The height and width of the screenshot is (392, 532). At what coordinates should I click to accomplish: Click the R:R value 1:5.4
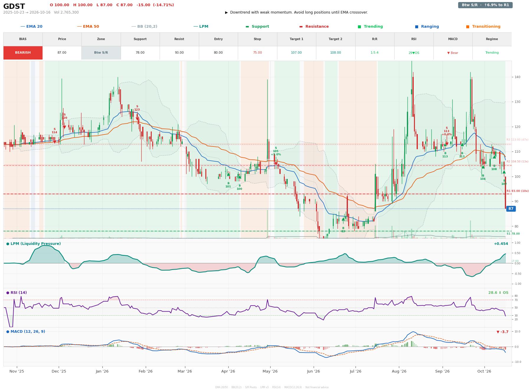tap(375, 53)
